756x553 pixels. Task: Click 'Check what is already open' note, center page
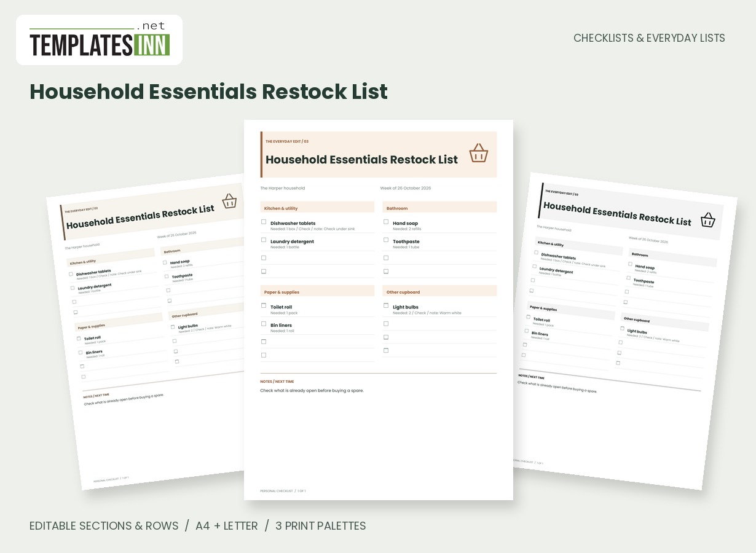(312, 391)
